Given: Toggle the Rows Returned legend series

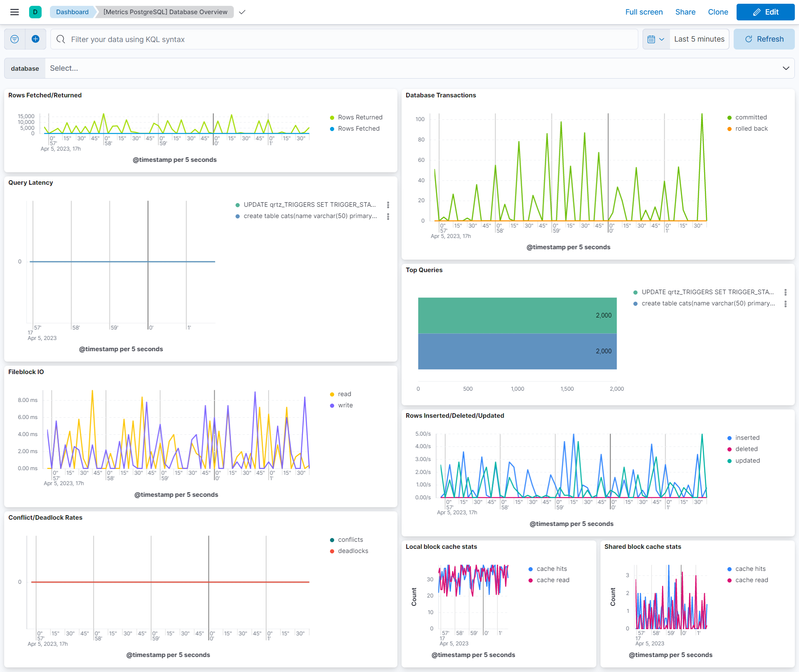Looking at the screenshot, I should [360, 117].
